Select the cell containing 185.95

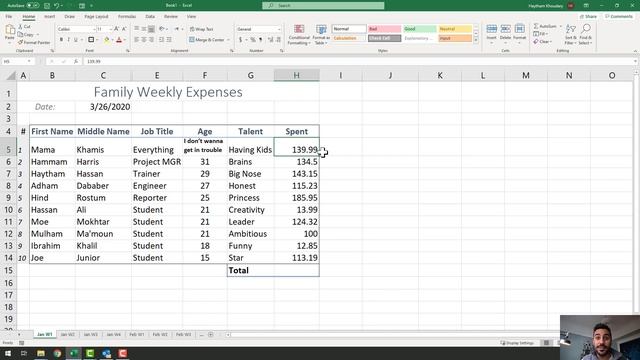pyautogui.click(x=297, y=198)
